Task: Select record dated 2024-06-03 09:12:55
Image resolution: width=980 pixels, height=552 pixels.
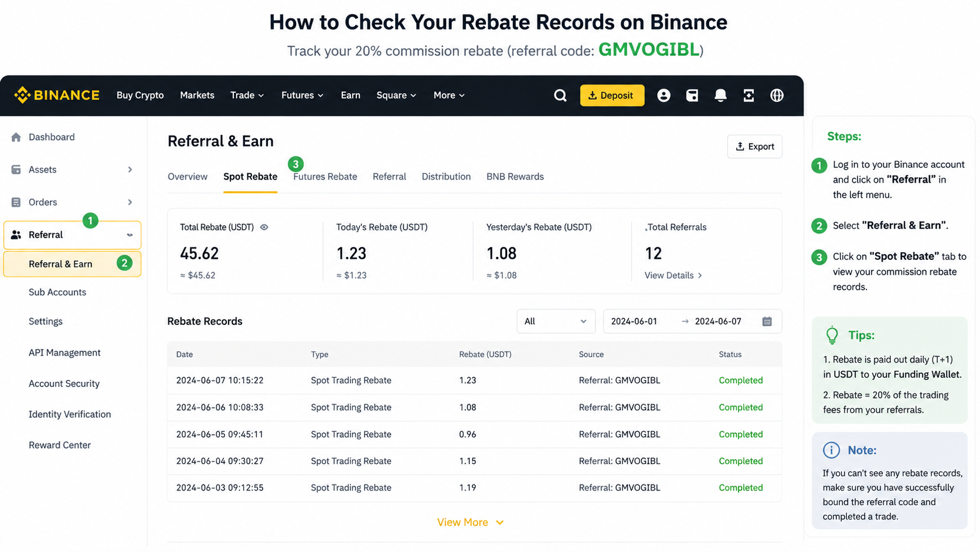Action: click(474, 487)
